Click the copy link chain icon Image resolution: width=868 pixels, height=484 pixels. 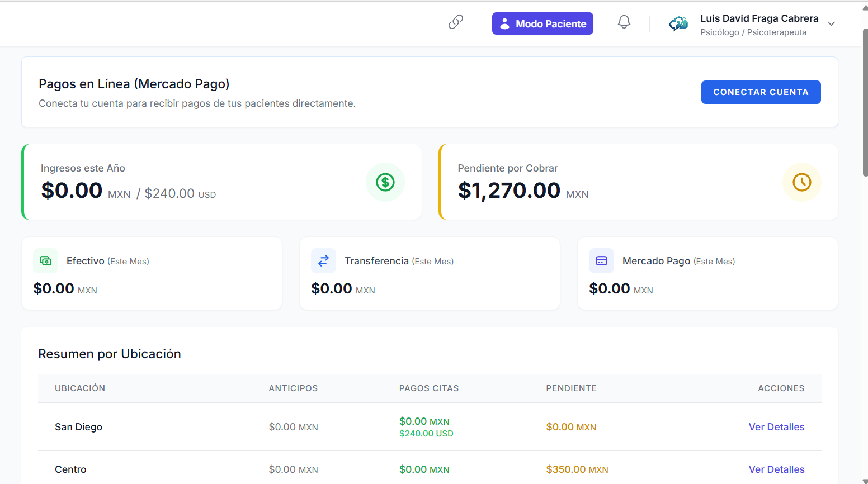point(456,22)
